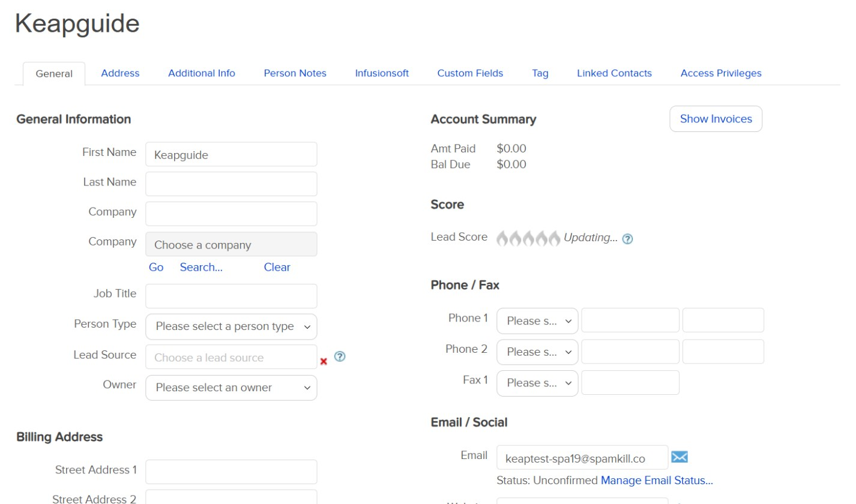
Task: Click the Search... link under Company
Action: [201, 268]
